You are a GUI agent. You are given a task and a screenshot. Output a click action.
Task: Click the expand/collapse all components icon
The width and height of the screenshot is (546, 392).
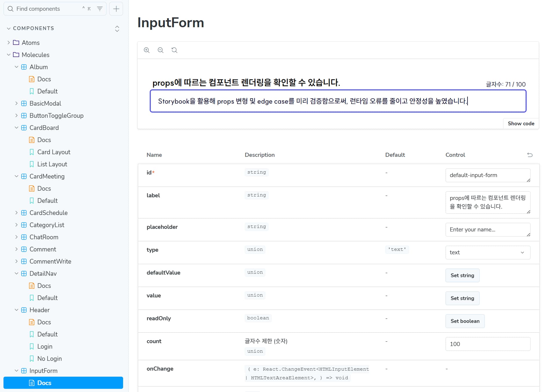[117, 28]
